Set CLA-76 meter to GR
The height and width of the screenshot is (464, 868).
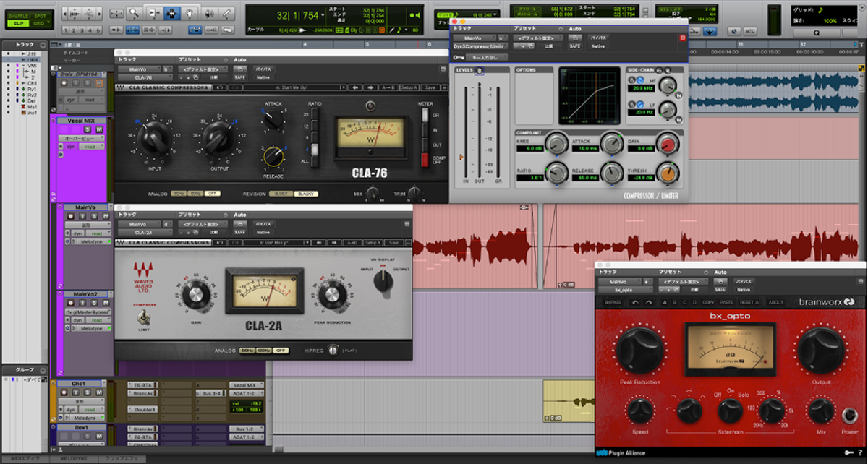click(x=425, y=116)
